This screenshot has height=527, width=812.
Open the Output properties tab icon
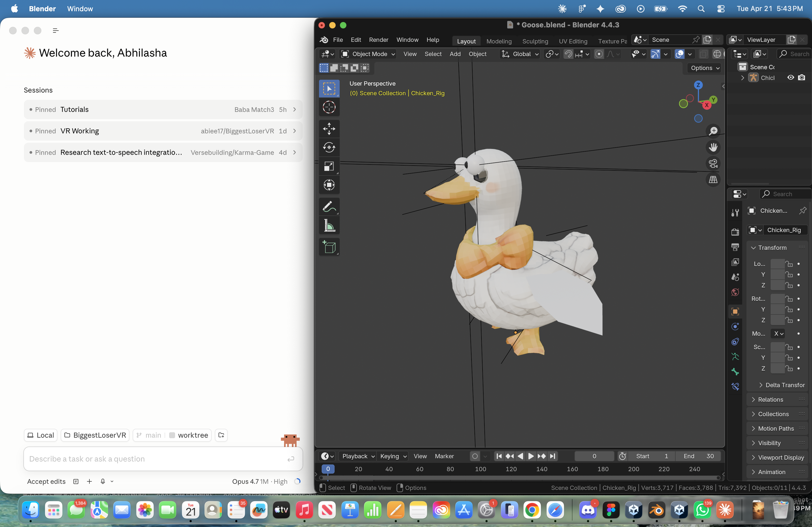pyautogui.click(x=735, y=247)
